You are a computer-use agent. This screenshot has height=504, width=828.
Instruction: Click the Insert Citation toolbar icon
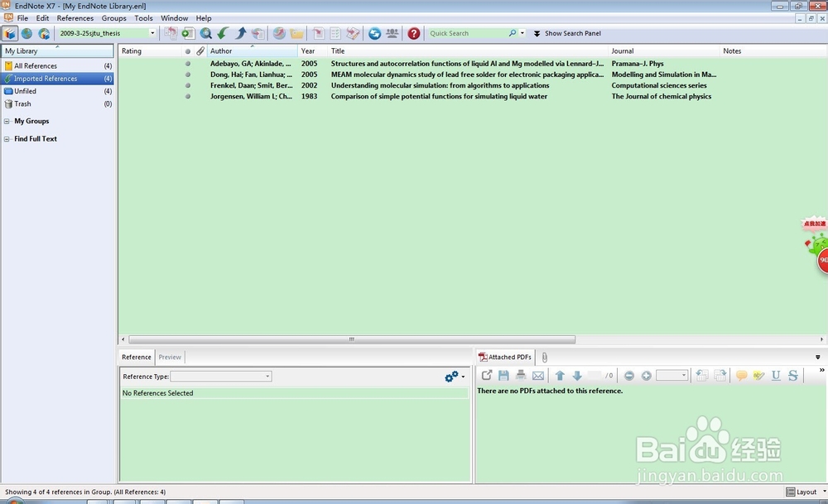[319, 33]
